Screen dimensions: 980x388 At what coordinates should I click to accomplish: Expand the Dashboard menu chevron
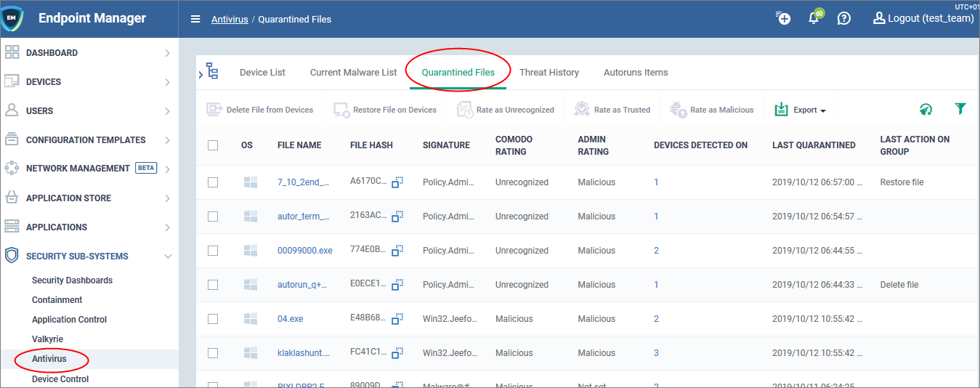[x=167, y=53]
